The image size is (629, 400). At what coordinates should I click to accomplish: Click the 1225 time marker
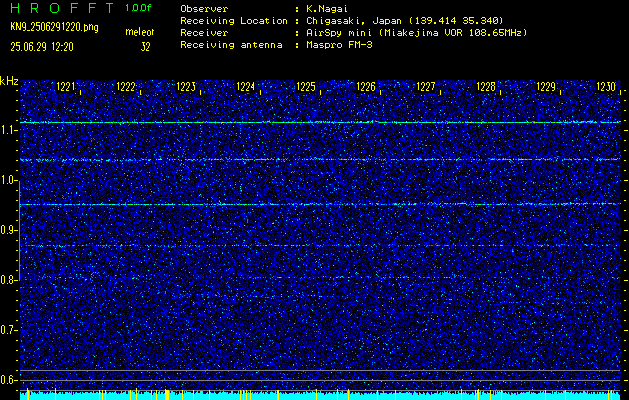(x=306, y=87)
